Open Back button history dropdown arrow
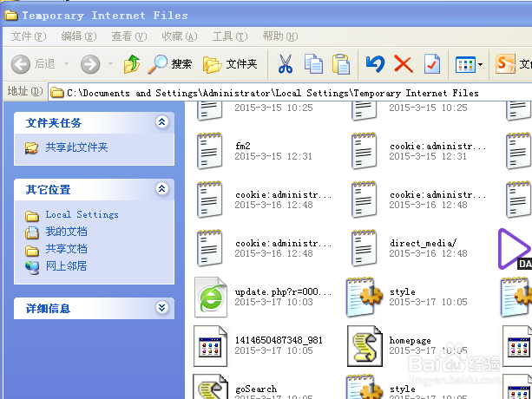532x399 pixels. coord(67,63)
